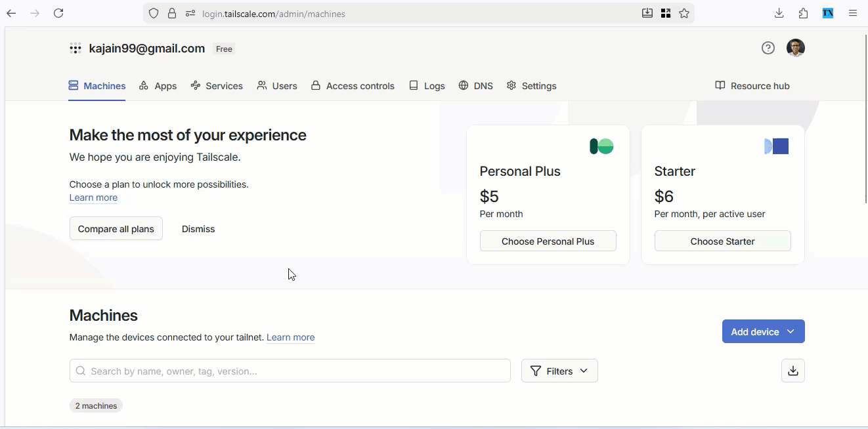Click the Choose Starter button
This screenshot has height=429, width=868.
[x=722, y=241]
